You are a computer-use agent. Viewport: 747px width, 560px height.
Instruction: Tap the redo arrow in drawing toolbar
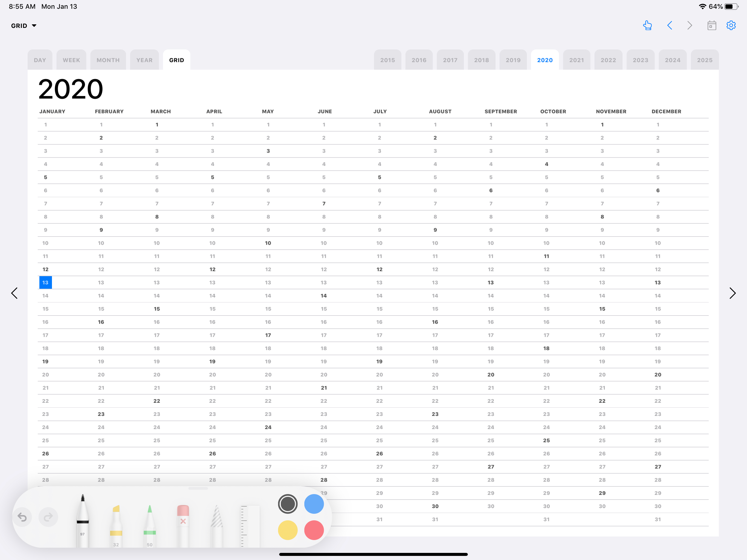pyautogui.click(x=48, y=517)
